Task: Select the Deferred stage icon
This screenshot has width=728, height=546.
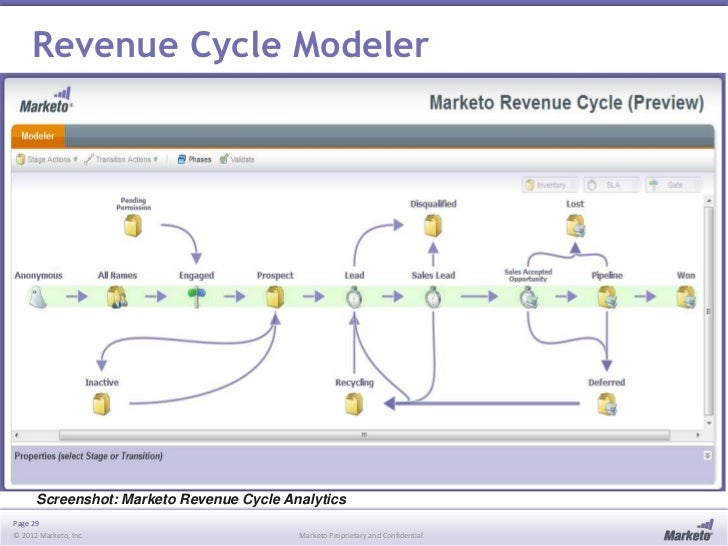Action: point(607,404)
